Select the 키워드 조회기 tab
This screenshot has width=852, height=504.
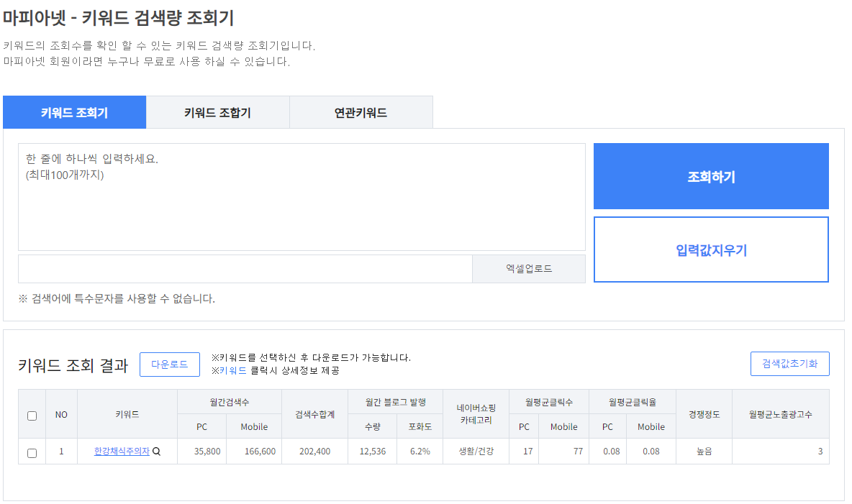[x=74, y=112]
